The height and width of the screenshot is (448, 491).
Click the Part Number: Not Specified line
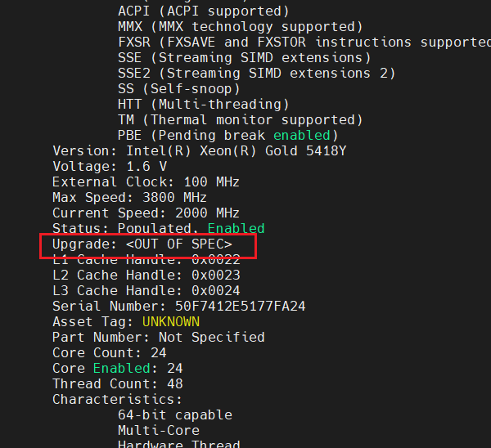(158, 337)
